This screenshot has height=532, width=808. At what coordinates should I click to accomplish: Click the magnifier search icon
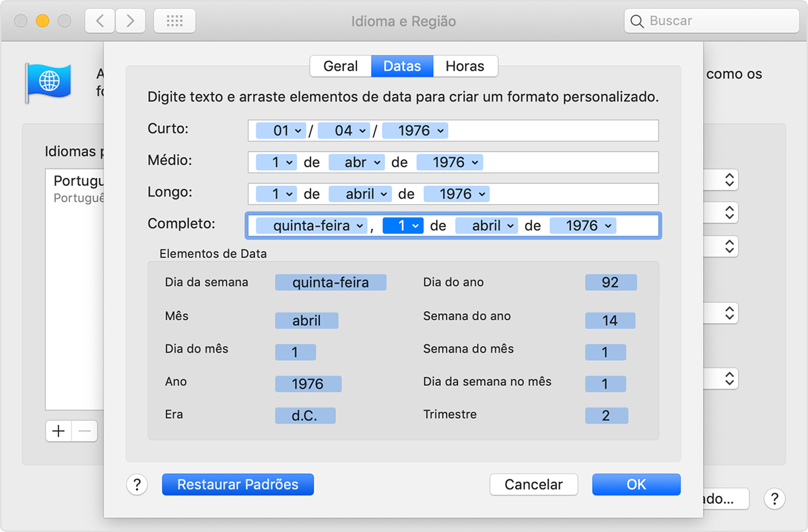pyautogui.click(x=636, y=21)
